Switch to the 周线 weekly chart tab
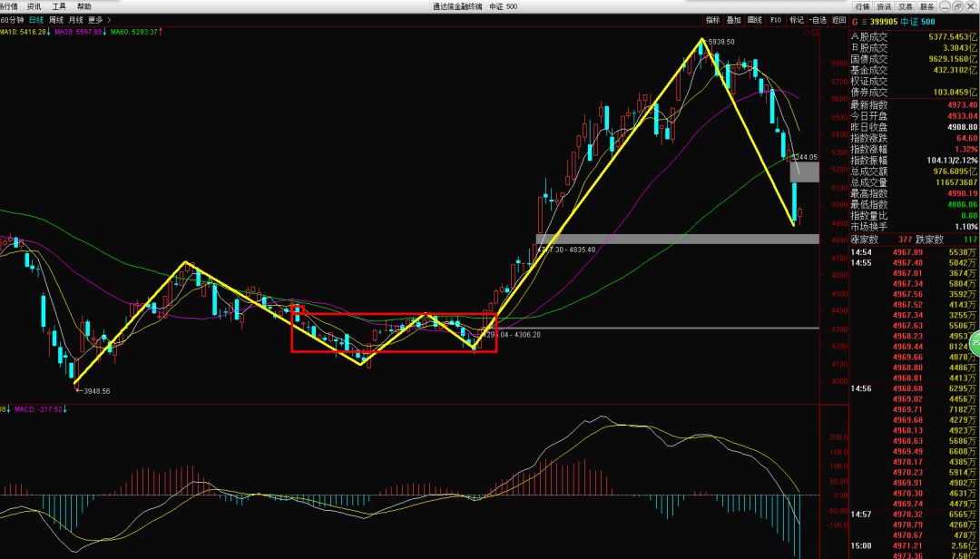 coord(56,20)
